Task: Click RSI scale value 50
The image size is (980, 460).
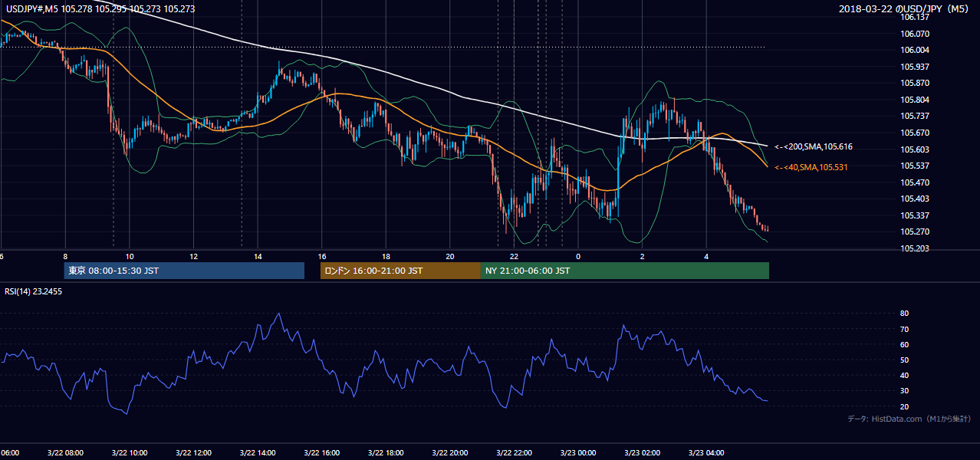Action: point(904,360)
